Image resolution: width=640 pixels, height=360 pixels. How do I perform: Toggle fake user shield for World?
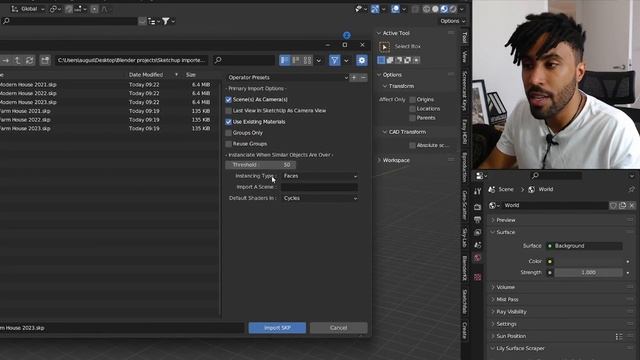tap(613, 205)
